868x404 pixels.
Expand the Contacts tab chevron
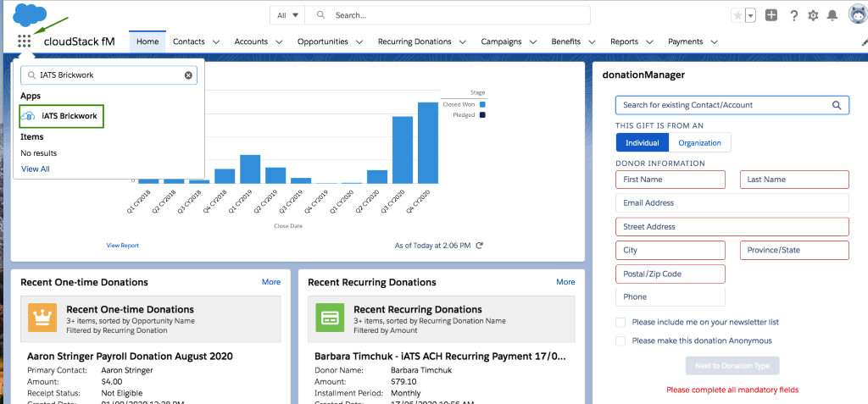[x=216, y=42]
